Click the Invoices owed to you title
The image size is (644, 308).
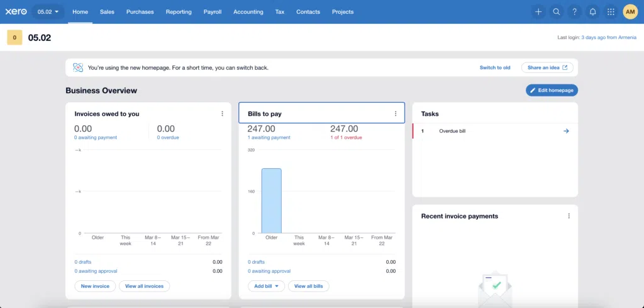(x=107, y=114)
